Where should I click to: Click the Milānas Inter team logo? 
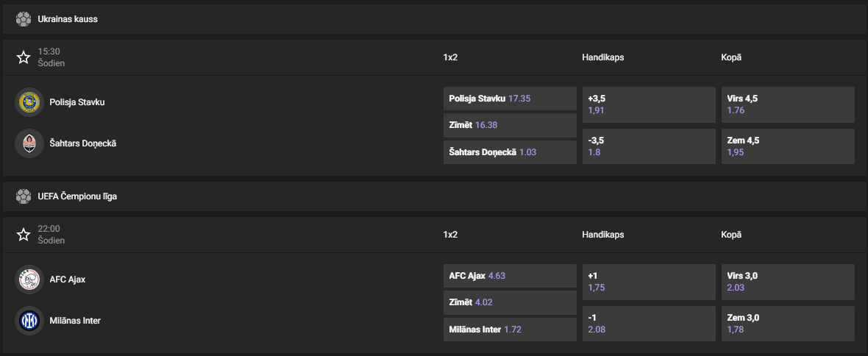click(29, 321)
